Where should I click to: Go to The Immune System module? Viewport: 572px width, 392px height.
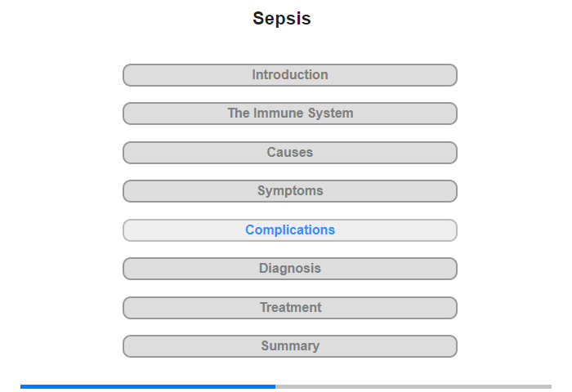click(x=290, y=114)
